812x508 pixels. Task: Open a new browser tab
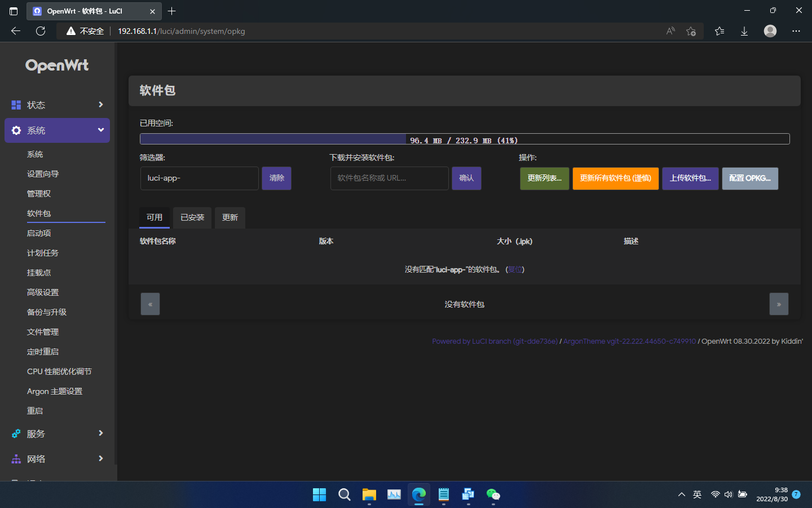click(x=172, y=11)
